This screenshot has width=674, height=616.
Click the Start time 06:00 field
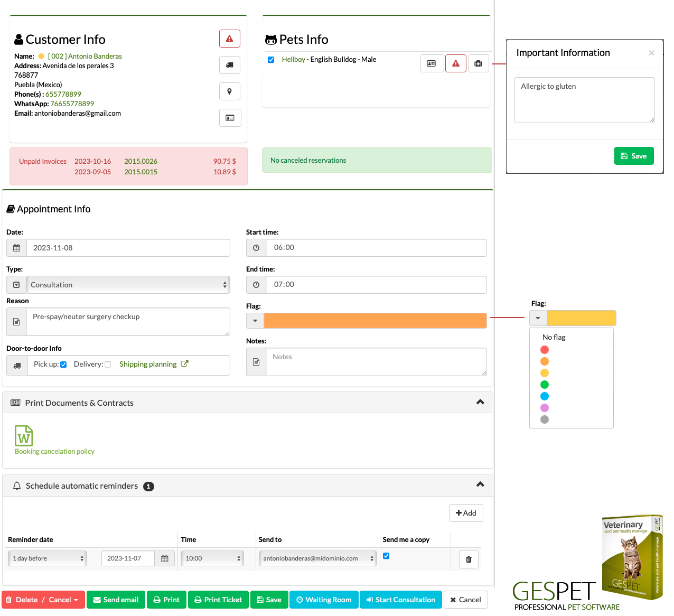[x=377, y=248]
